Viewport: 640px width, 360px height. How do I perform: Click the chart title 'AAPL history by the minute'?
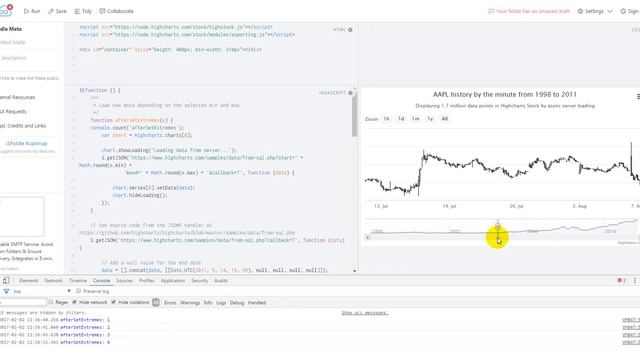coord(504,94)
